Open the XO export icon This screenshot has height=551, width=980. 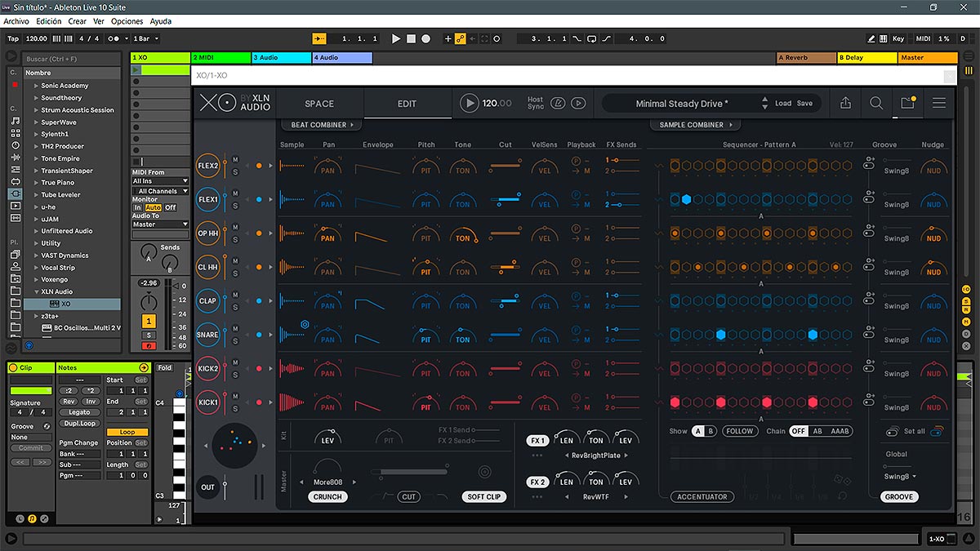845,104
